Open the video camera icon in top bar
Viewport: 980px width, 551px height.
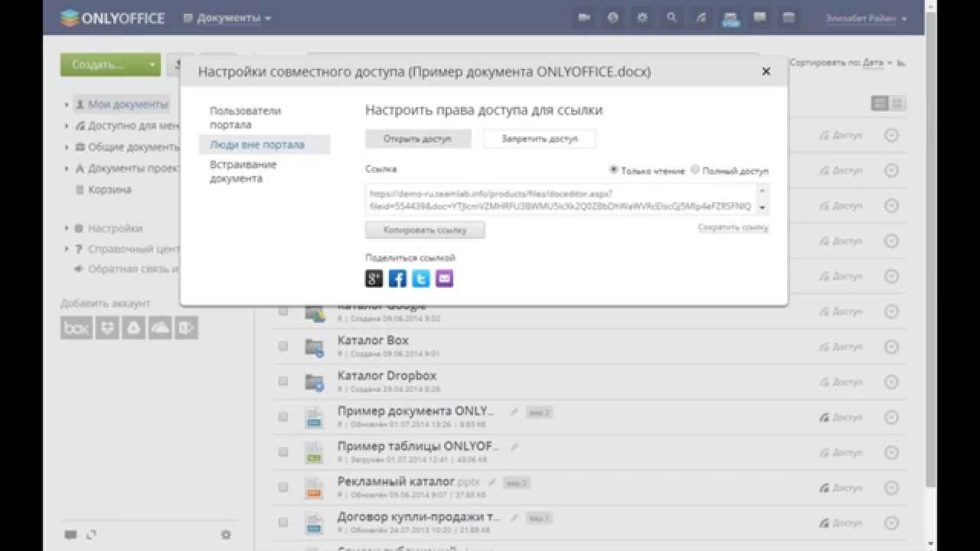584,18
